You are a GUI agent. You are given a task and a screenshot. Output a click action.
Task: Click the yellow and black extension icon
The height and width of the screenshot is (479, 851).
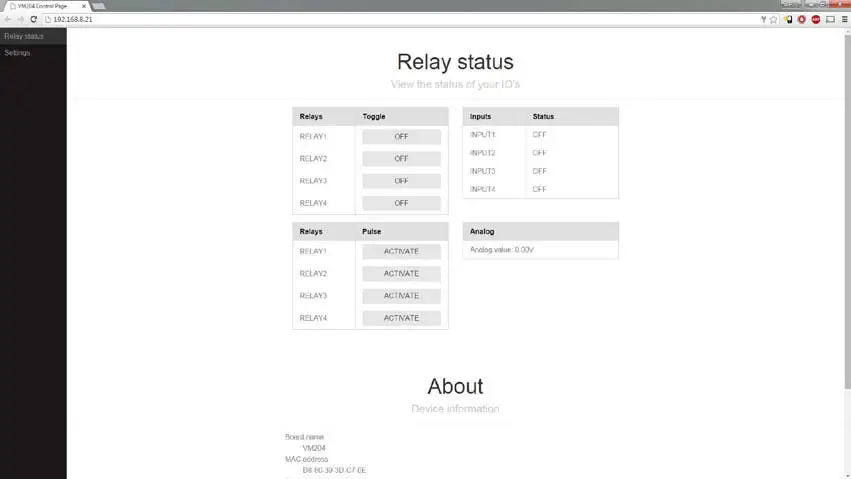788,20
